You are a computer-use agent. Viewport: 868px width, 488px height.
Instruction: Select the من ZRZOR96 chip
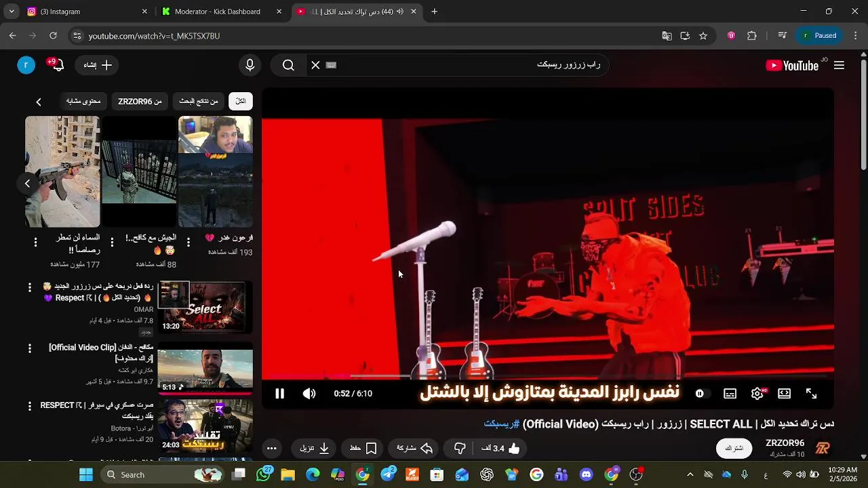click(140, 101)
